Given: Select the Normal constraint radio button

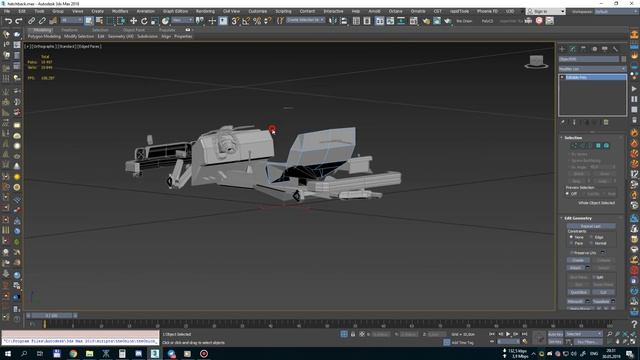Looking at the screenshot, I should (x=591, y=243).
